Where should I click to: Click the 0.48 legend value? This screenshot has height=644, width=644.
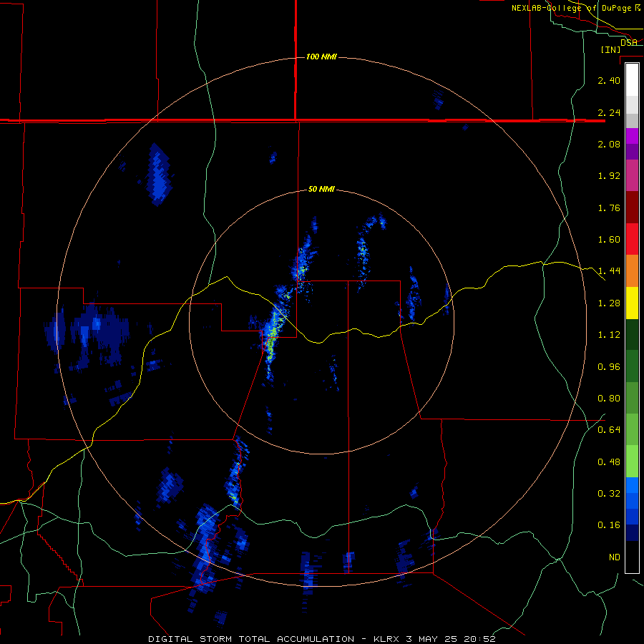609,462
